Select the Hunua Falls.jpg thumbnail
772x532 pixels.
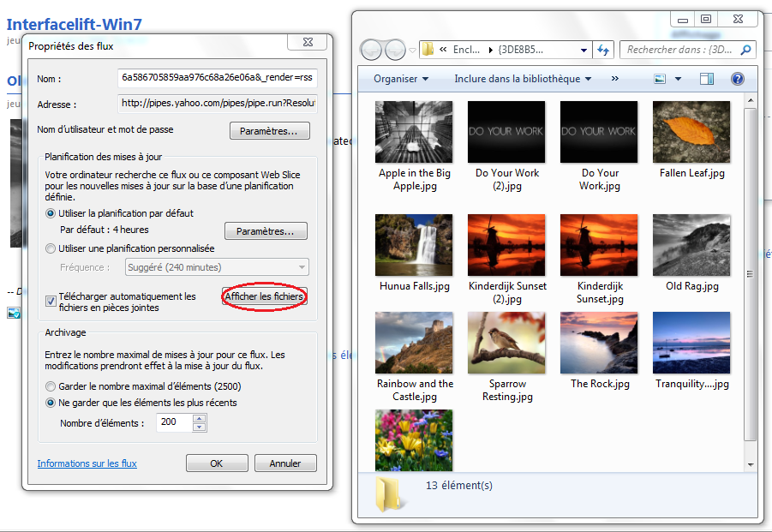pos(414,245)
